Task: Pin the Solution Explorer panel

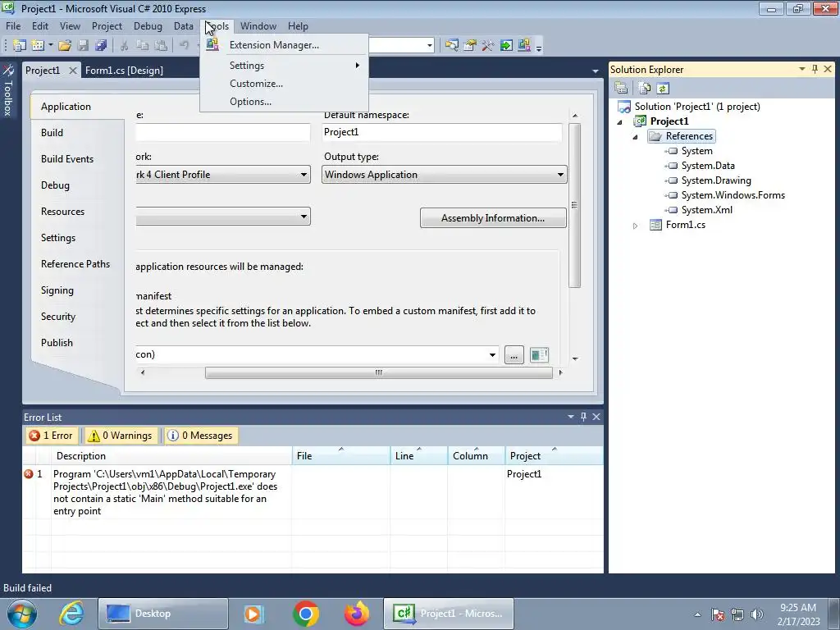Action: (815, 69)
